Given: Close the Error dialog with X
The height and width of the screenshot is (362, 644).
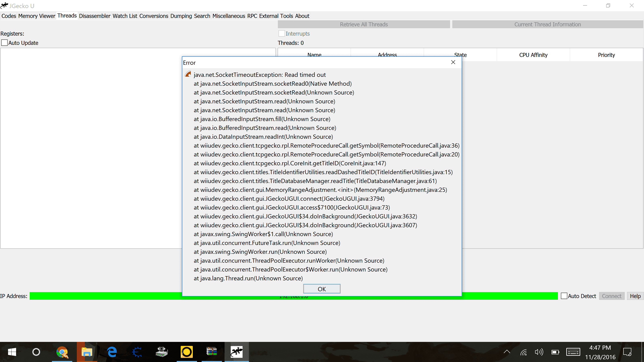Looking at the screenshot, I should coord(453,62).
